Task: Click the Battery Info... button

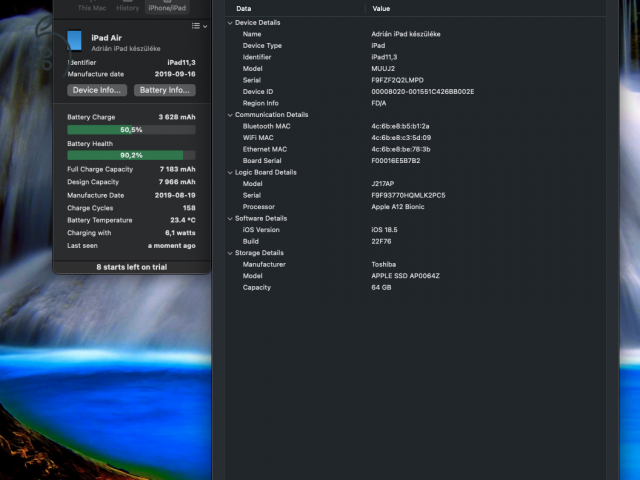Action: click(165, 90)
